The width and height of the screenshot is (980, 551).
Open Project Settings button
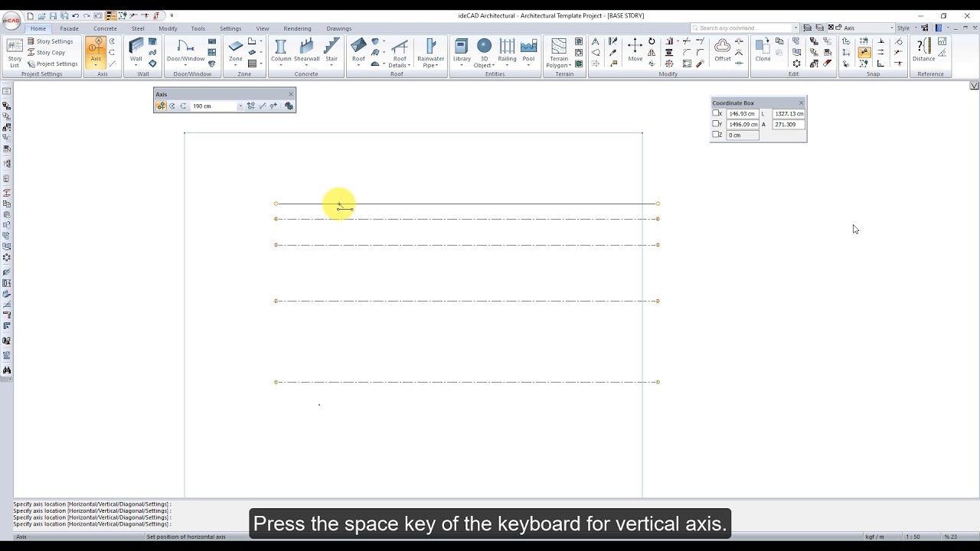(x=53, y=64)
